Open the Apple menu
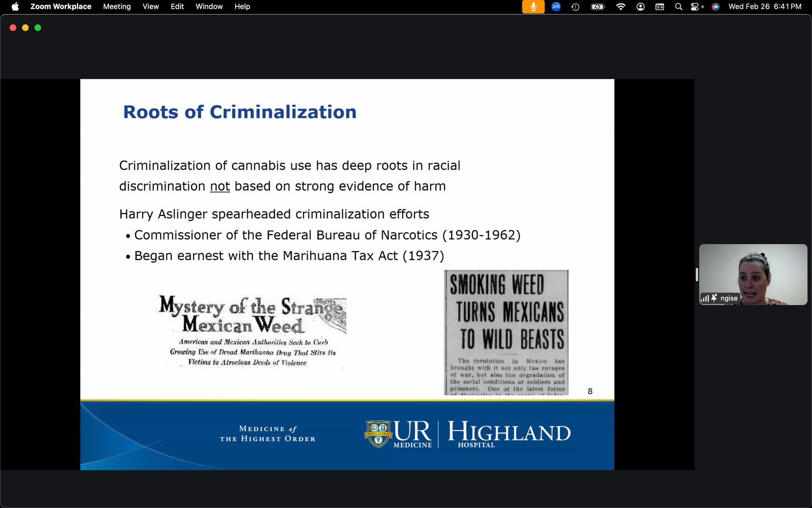812x508 pixels. pyautogui.click(x=15, y=7)
